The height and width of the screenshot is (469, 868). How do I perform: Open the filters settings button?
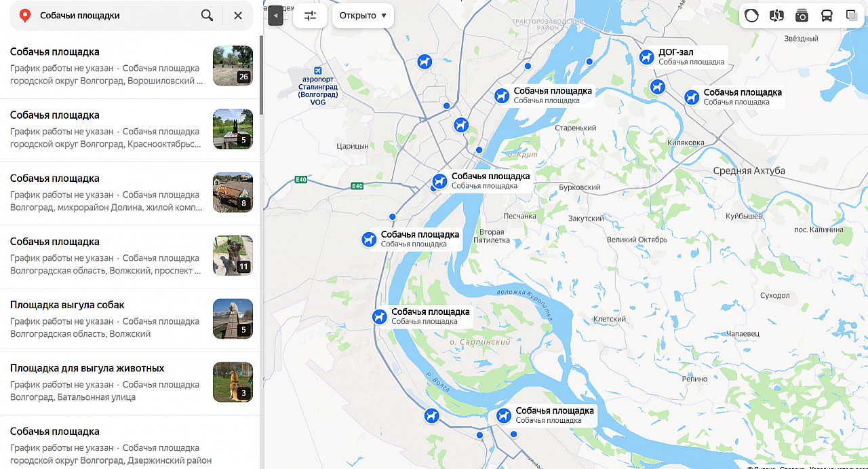pyautogui.click(x=311, y=15)
